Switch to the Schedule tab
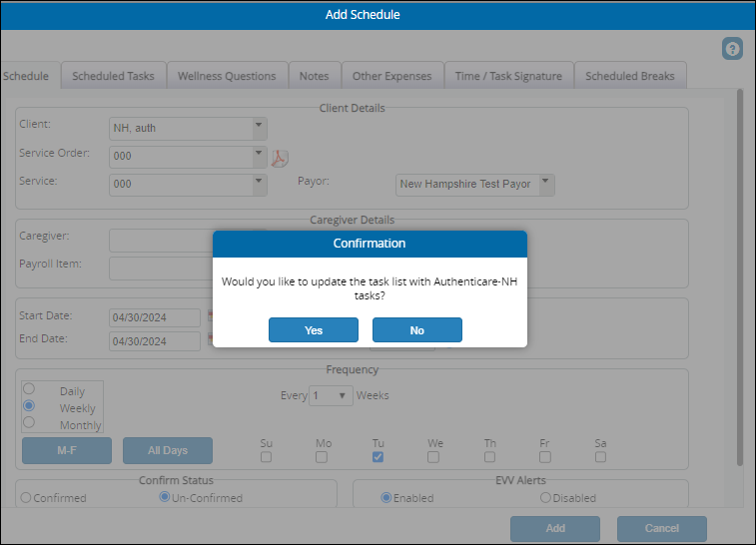Viewport: 756px width, 545px height. [28, 76]
